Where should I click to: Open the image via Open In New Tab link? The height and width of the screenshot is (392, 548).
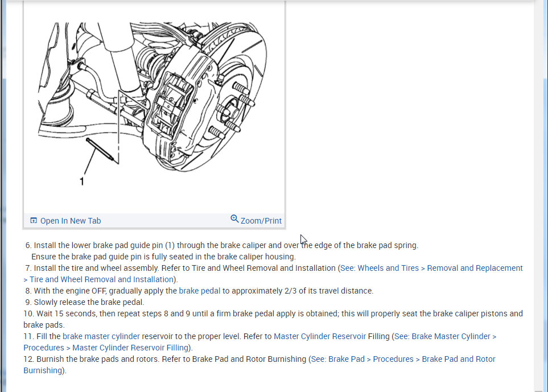coord(70,221)
